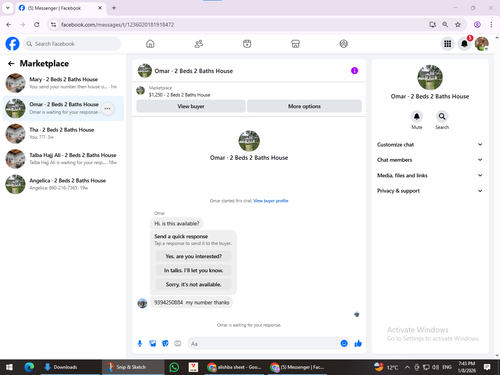Open the notifications bell

coord(464,44)
